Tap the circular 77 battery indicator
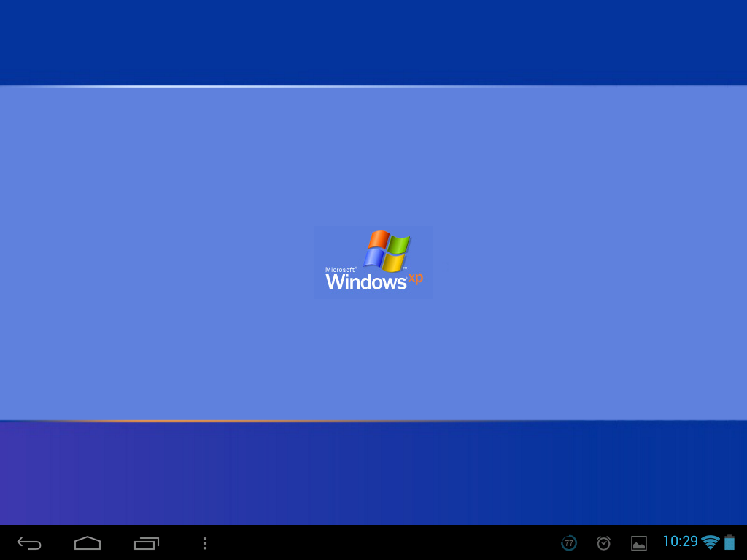Viewport: 747px width, 560px height. (569, 542)
